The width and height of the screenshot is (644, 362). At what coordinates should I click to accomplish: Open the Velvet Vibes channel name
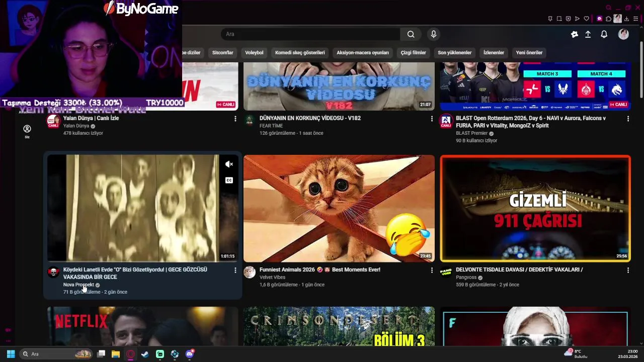click(272, 277)
